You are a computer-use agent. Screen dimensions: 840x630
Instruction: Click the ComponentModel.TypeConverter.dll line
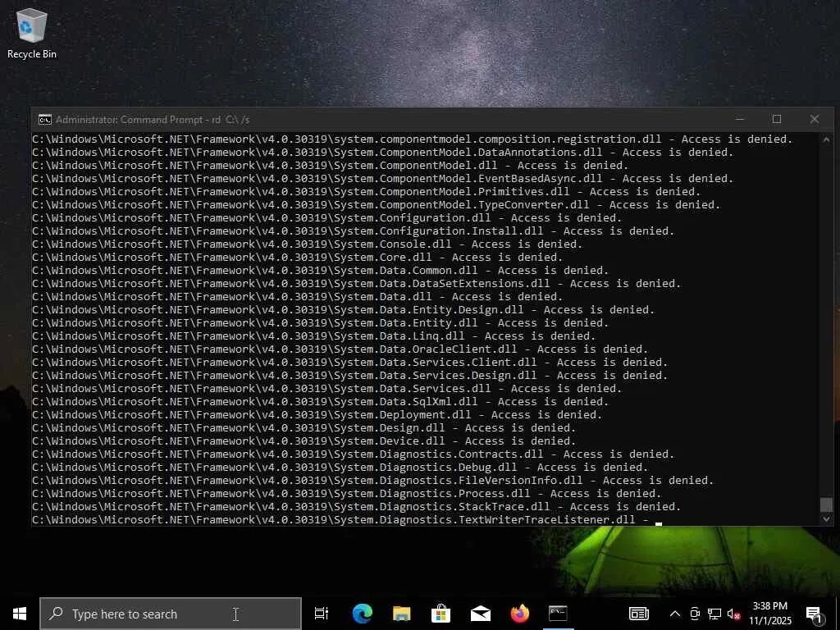tap(376, 204)
